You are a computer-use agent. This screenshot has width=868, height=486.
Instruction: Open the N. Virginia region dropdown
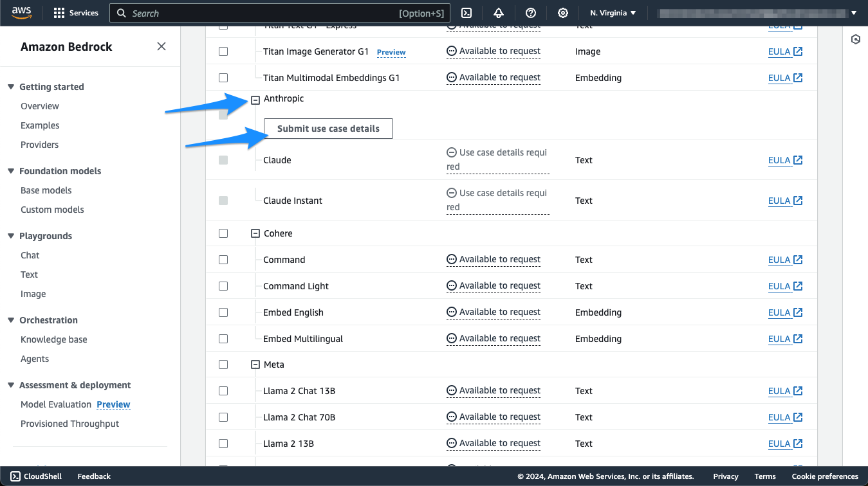[613, 13]
